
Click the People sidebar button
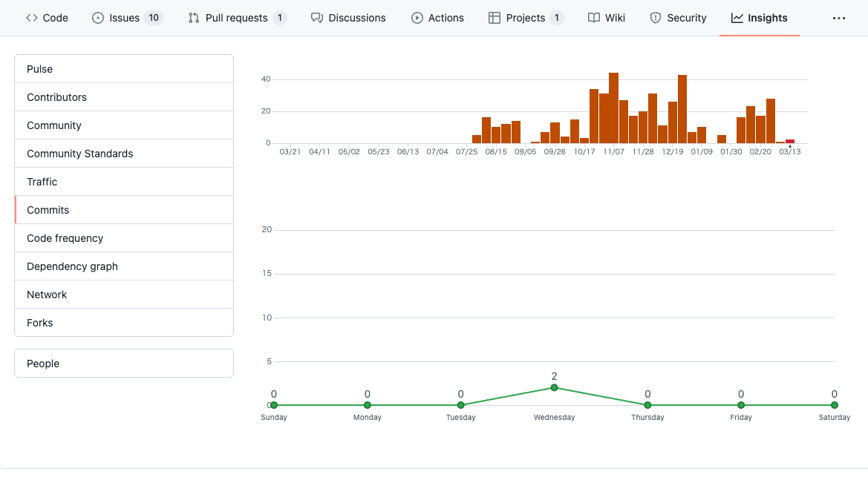click(124, 364)
